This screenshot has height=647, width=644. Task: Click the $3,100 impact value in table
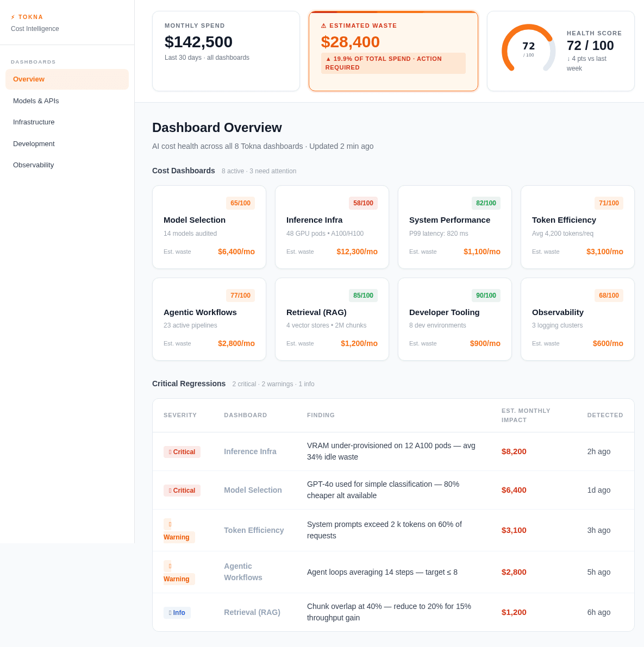(x=514, y=530)
